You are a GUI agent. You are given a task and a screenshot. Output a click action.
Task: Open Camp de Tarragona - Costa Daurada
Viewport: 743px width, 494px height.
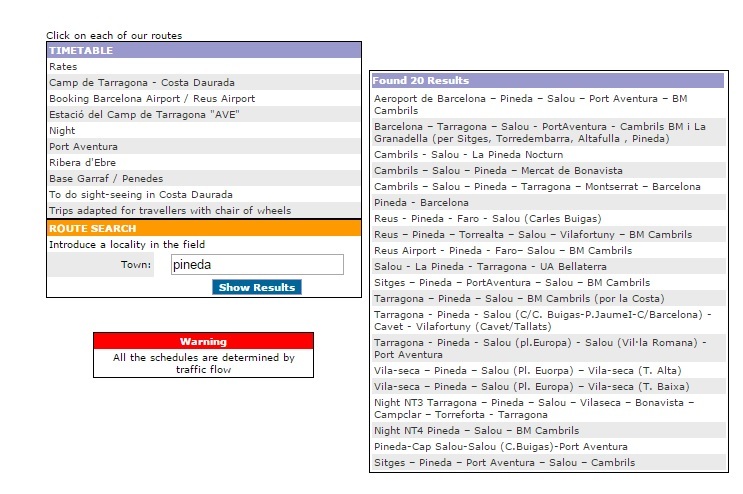click(x=142, y=83)
